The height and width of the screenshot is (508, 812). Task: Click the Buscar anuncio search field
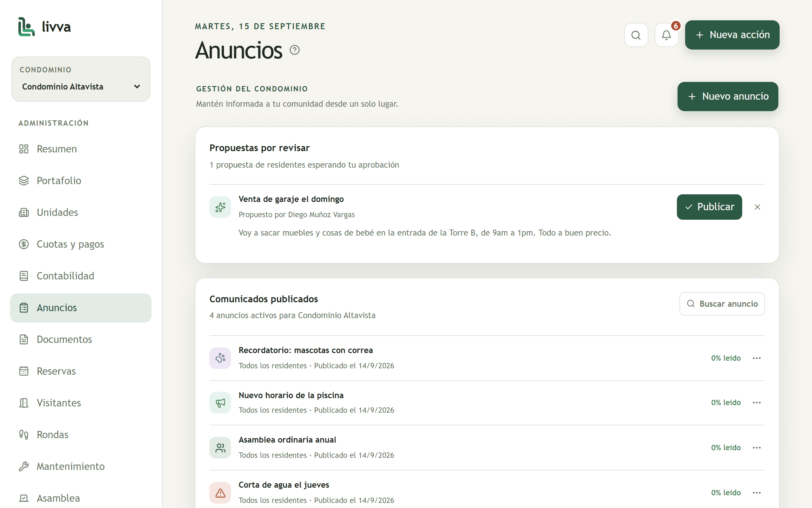point(722,304)
